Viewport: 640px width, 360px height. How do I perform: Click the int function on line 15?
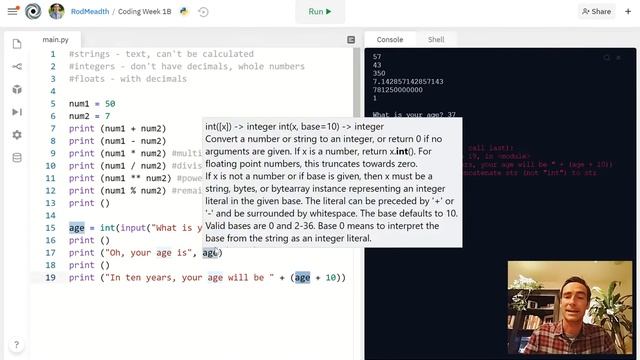pyautogui.click(x=108, y=228)
